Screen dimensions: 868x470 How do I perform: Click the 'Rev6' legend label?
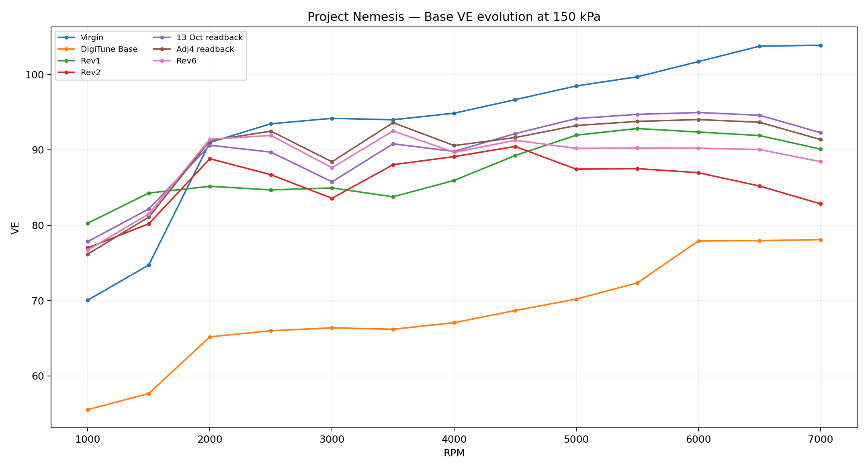[186, 61]
